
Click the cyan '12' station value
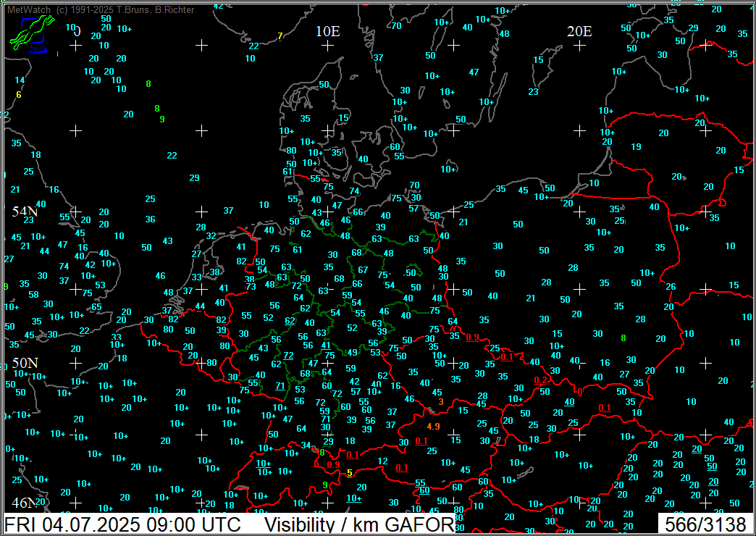pyautogui.click(x=382, y=461)
